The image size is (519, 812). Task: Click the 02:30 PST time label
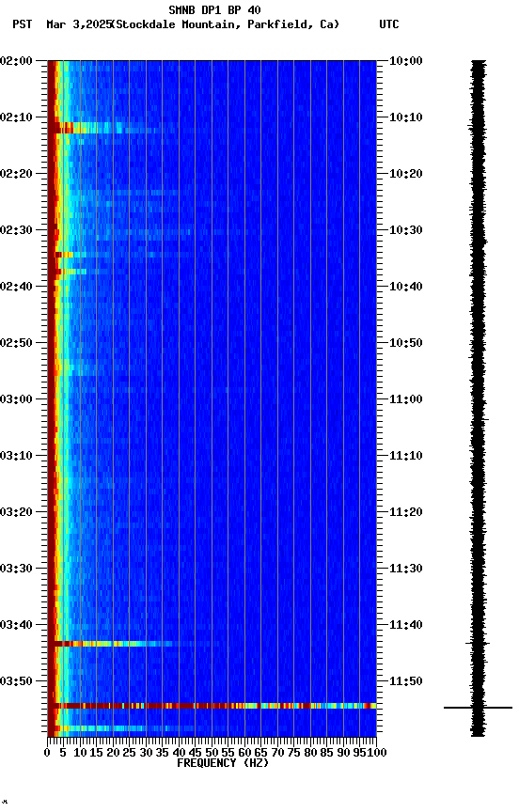pos(16,230)
